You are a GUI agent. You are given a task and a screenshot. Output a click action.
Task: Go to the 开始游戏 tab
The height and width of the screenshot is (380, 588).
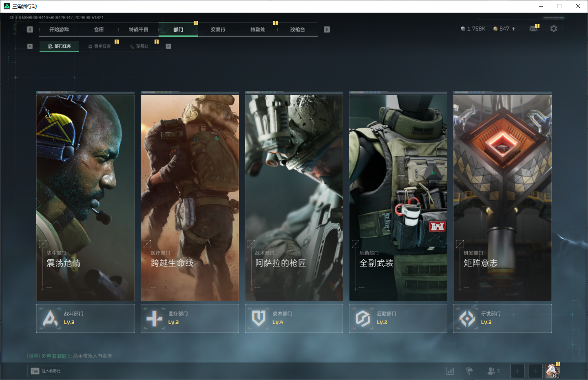(x=59, y=29)
